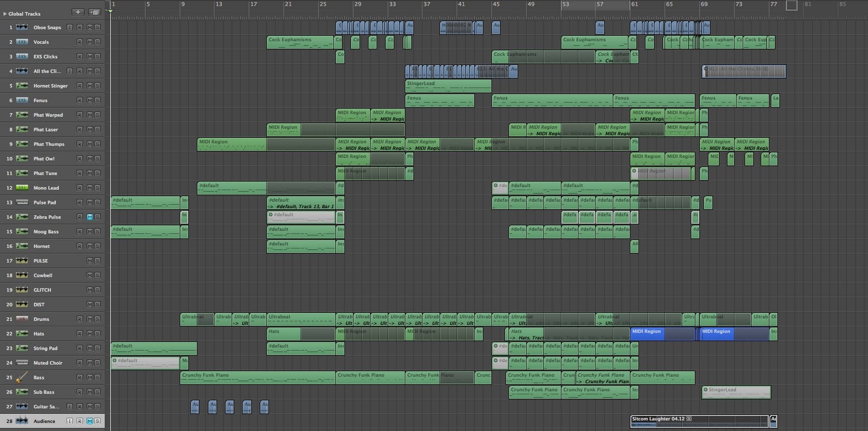This screenshot has width=868, height=431.
Task: Click the Phat Tune instrument icon
Action: click(22, 173)
